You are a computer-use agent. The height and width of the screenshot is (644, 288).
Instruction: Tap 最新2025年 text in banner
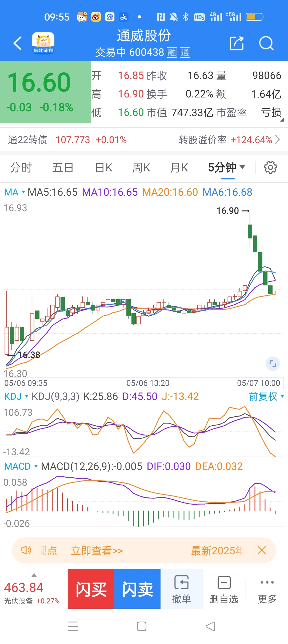217,550
